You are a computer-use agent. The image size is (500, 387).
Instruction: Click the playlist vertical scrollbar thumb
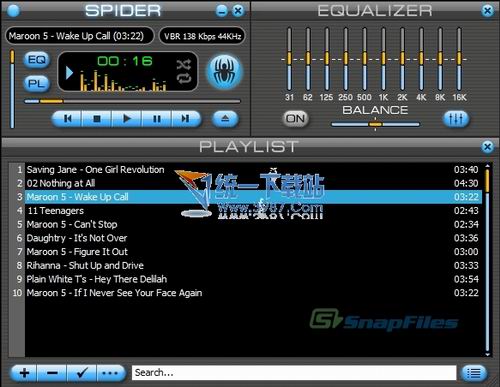click(x=487, y=181)
